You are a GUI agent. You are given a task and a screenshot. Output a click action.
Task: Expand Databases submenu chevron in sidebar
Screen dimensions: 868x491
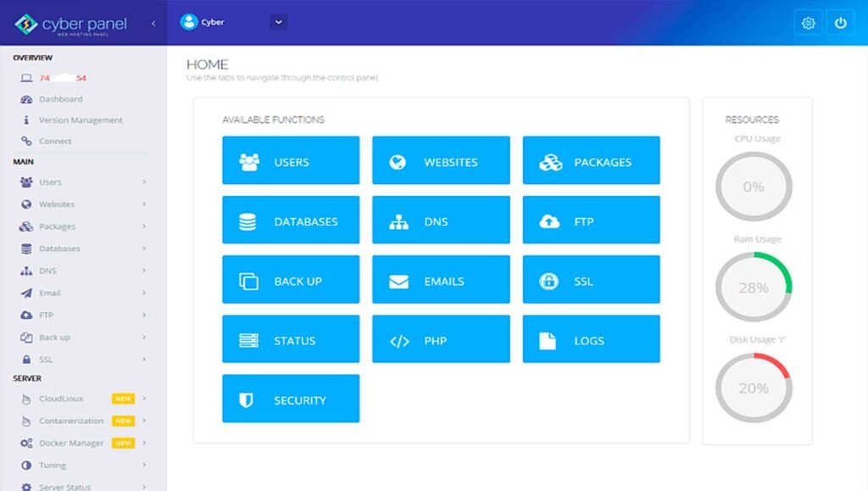click(x=144, y=248)
